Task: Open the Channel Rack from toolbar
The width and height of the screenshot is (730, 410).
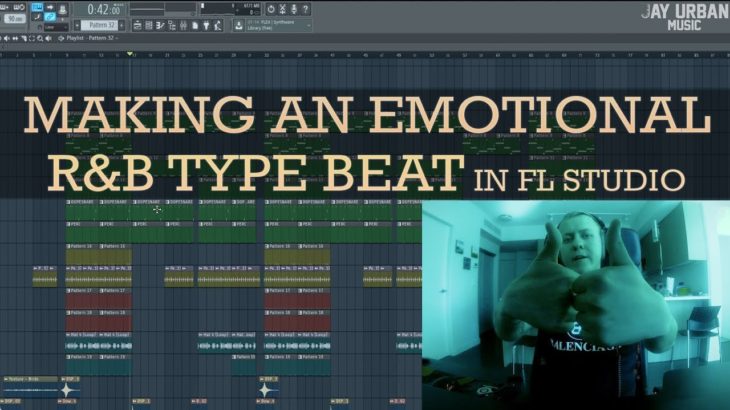Action: (x=149, y=26)
